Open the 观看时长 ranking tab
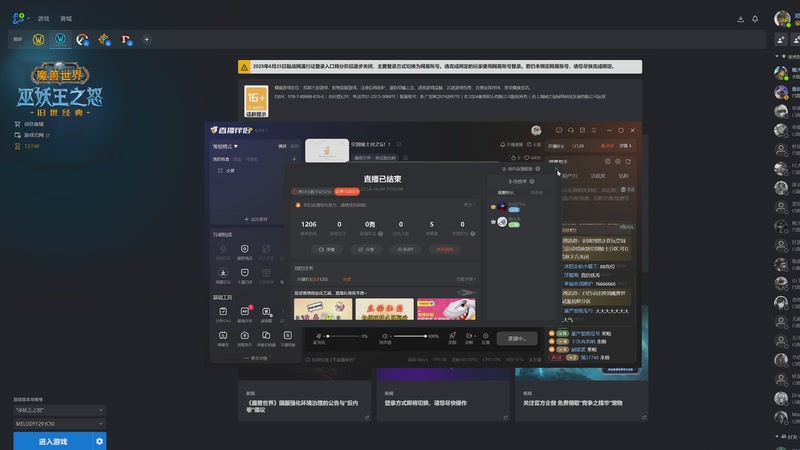Screen dimensions: 800x450 pyautogui.click(x=506, y=193)
